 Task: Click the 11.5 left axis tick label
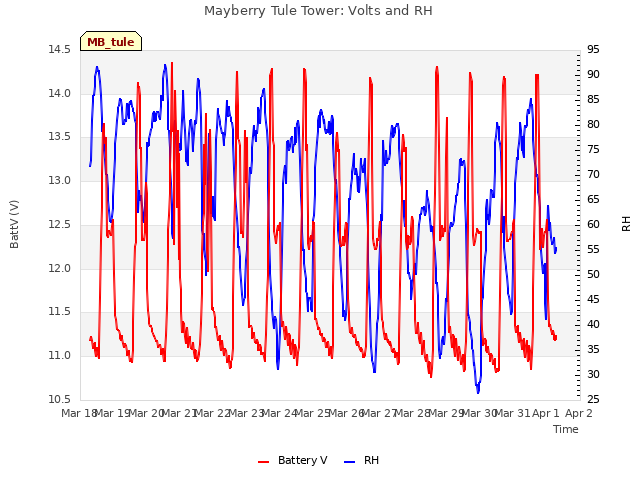59,312
